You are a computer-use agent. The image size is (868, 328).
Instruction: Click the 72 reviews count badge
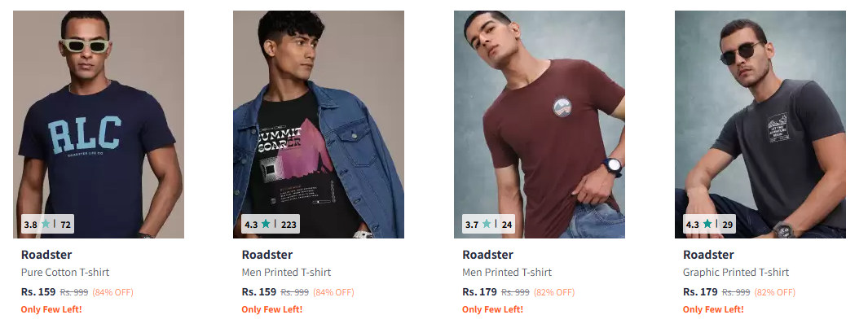(x=65, y=225)
